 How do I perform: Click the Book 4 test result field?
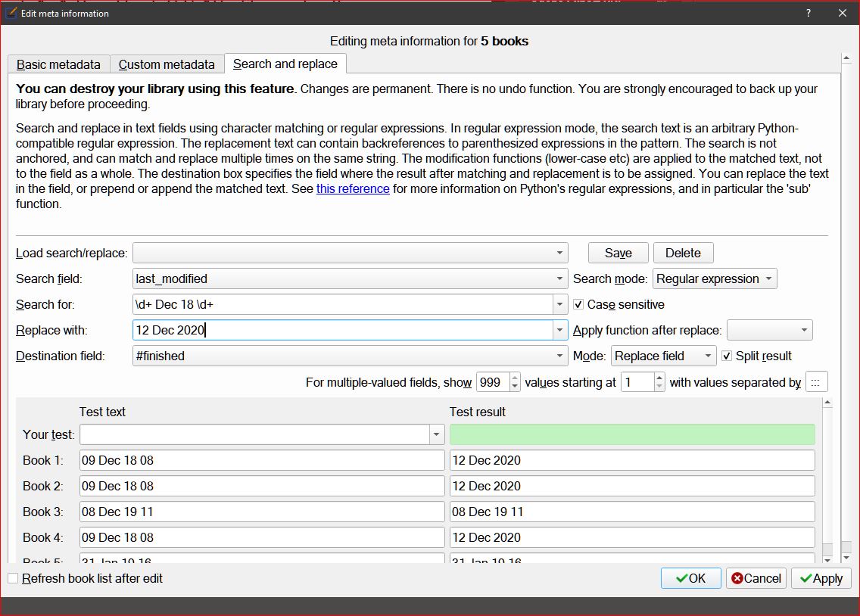coord(632,537)
